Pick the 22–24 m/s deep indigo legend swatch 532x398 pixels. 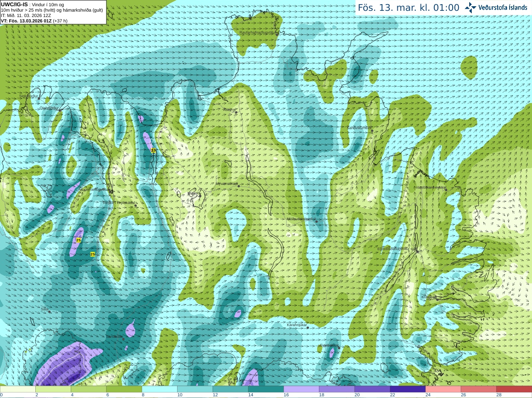(x=408, y=389)
